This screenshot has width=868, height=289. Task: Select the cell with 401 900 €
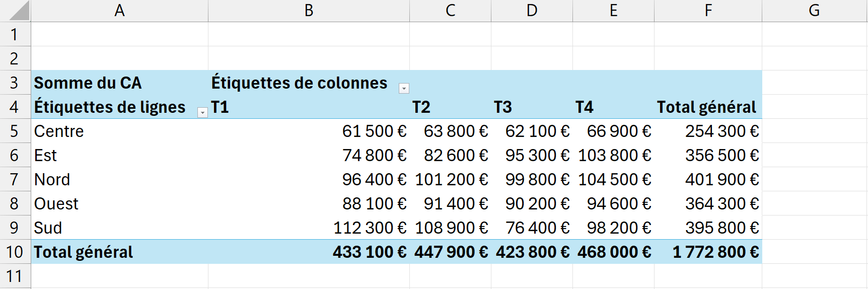click(708, 179)
